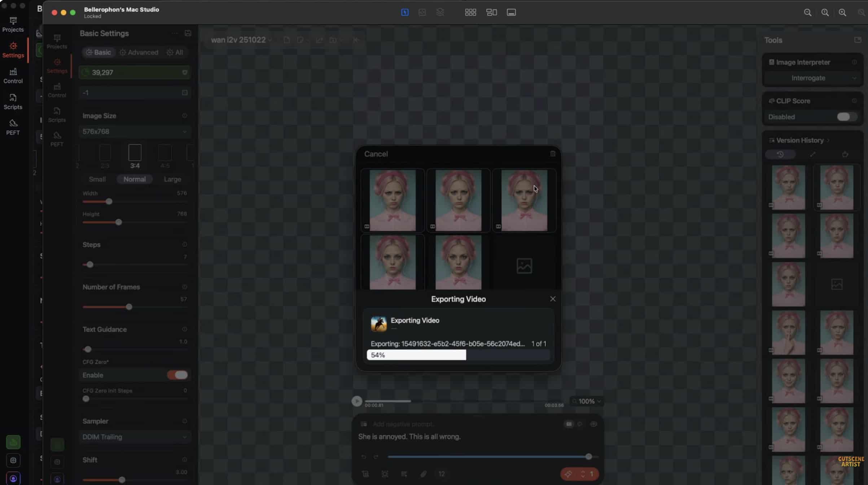Click the seed field showing 39,297
Viewport: 868px width, 485px height.
(135, 73)
